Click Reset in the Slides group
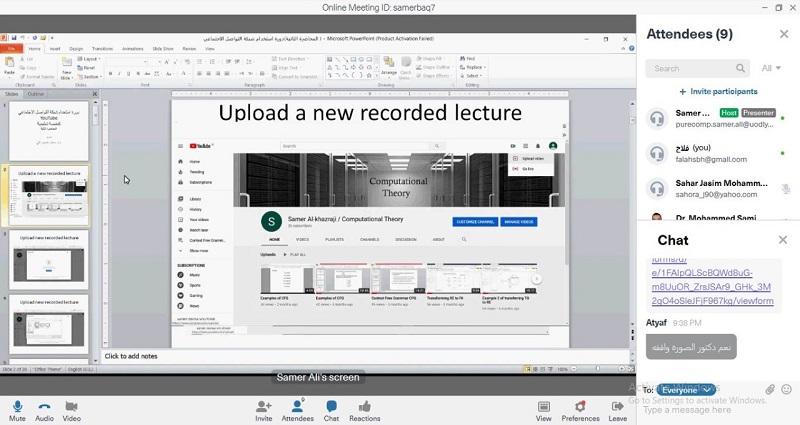800x425 pixels. tap(86, 68)
